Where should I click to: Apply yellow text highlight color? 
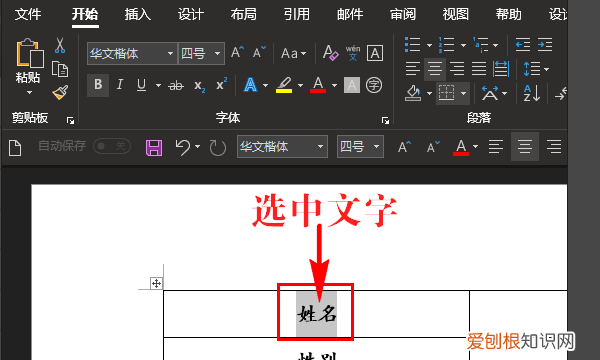(x=284, y=85)
